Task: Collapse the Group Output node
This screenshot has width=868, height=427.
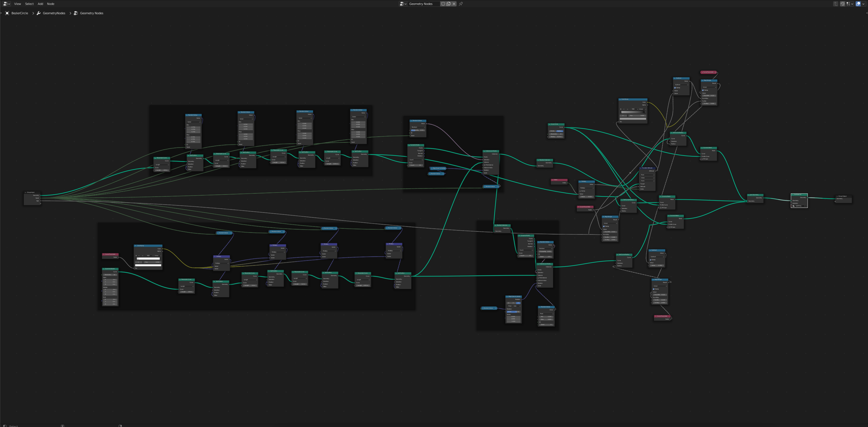Action: pos(837,196)
